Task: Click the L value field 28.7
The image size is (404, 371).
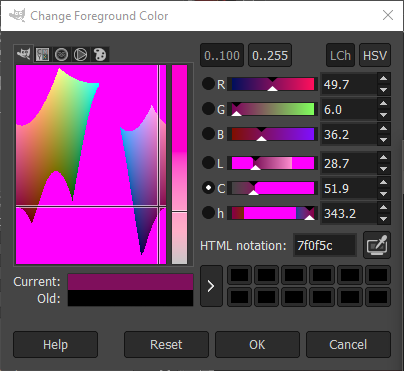Action: 349,163
